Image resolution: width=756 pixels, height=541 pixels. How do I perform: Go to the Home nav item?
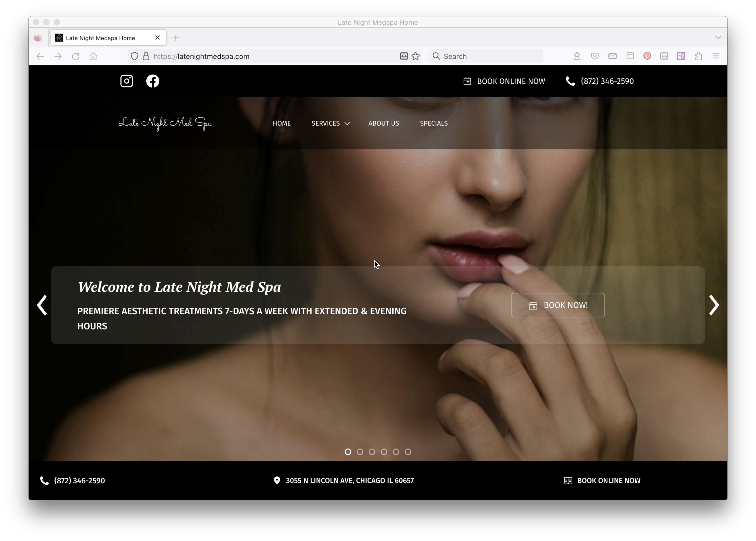pos(282,123)
